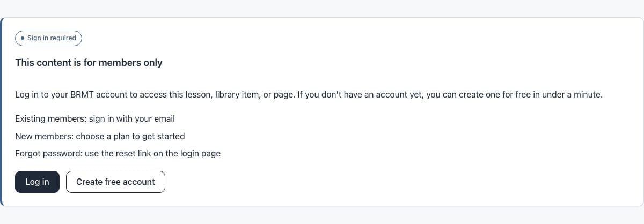Click 'choose a plan to get started' text
The height and width of the screenshot is (224, 644).
(x=130, y=136)
